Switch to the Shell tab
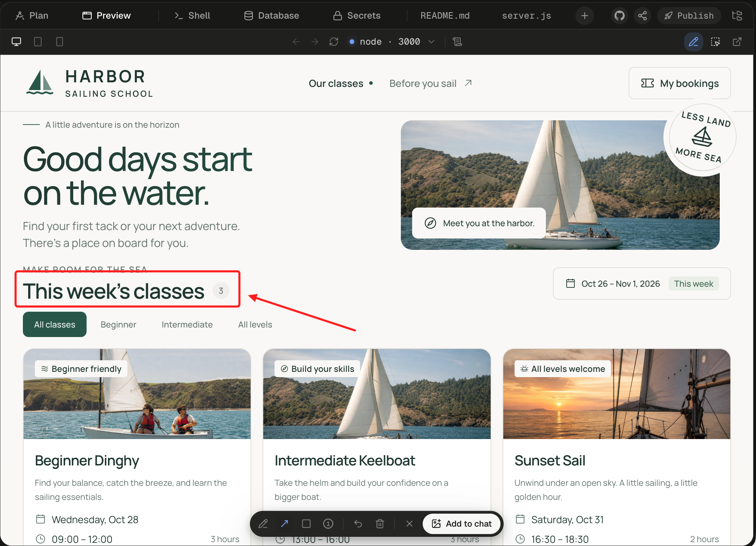The height and width of the screenshot is (546, 756). click(192, 15)
